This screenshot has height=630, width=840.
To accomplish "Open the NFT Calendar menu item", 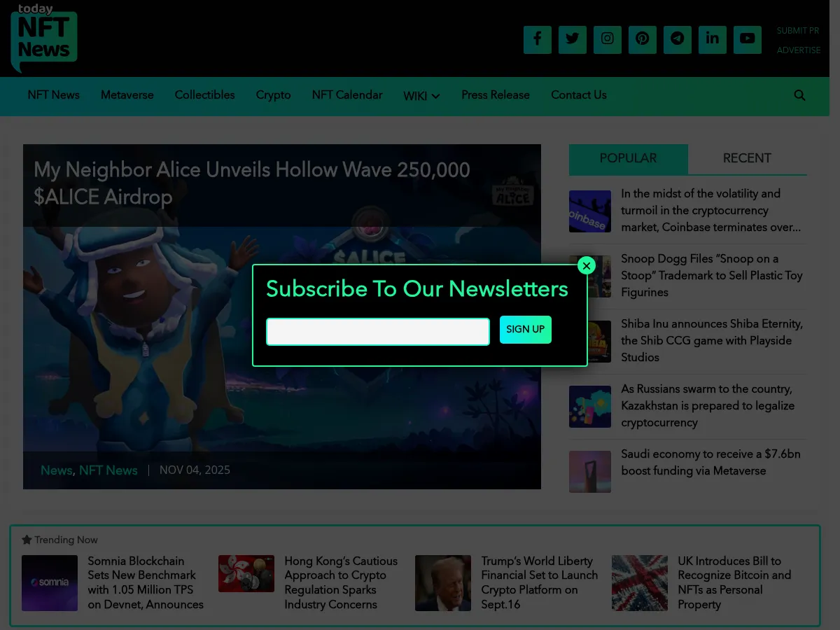I will 347,95.
